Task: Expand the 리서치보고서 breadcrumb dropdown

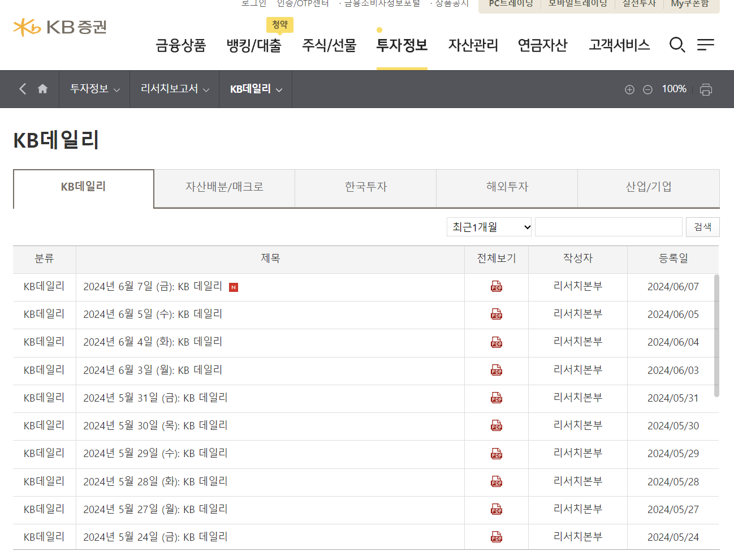Action: 175,89
